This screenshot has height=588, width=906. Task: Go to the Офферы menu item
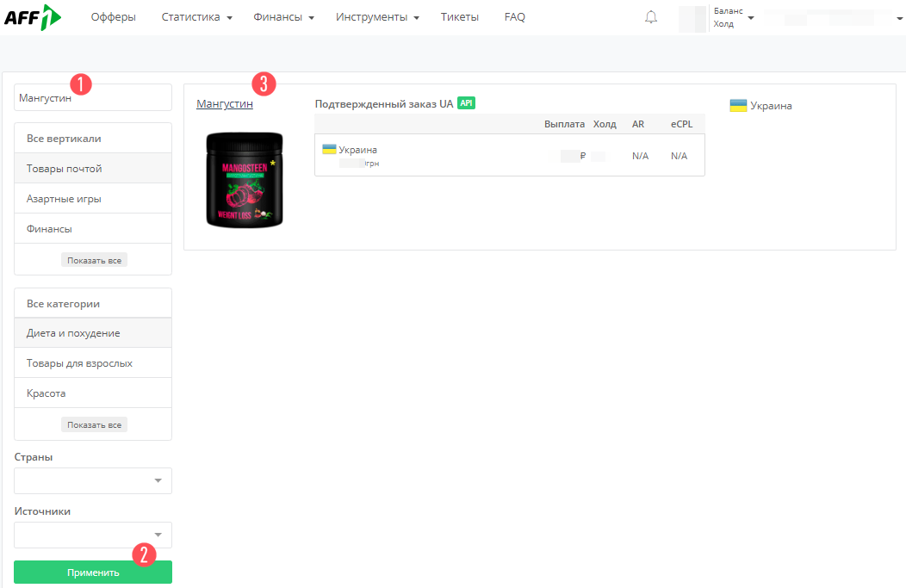coord(114,17)
